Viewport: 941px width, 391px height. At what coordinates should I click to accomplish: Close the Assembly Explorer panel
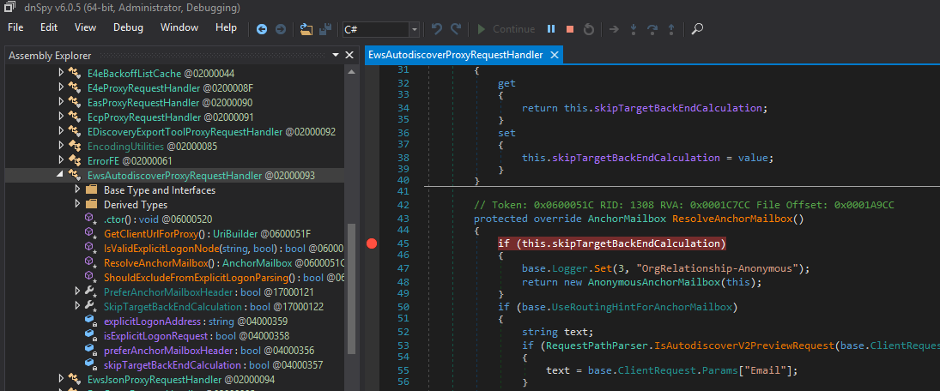coord(350,55)
